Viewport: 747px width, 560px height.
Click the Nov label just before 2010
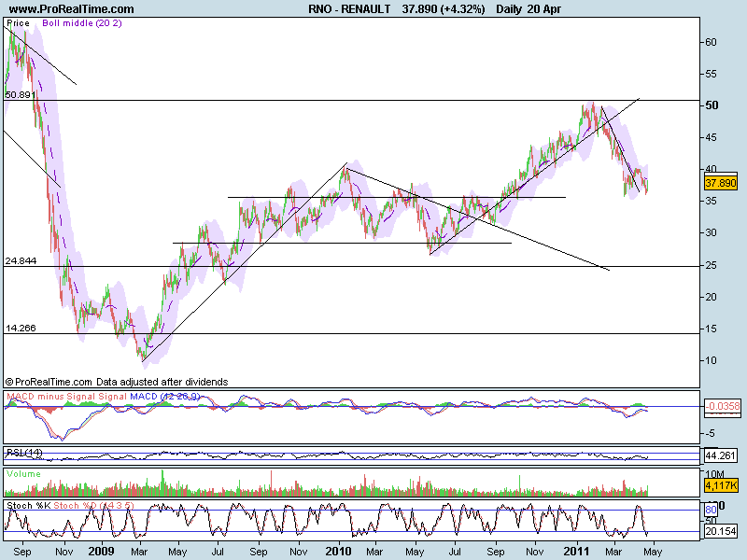point(299,552)
